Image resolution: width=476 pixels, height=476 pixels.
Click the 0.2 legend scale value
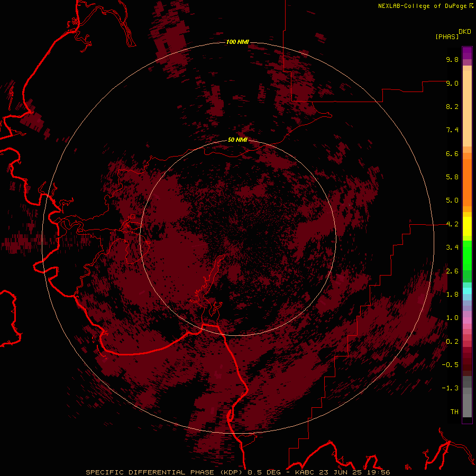tap(452, 342)
